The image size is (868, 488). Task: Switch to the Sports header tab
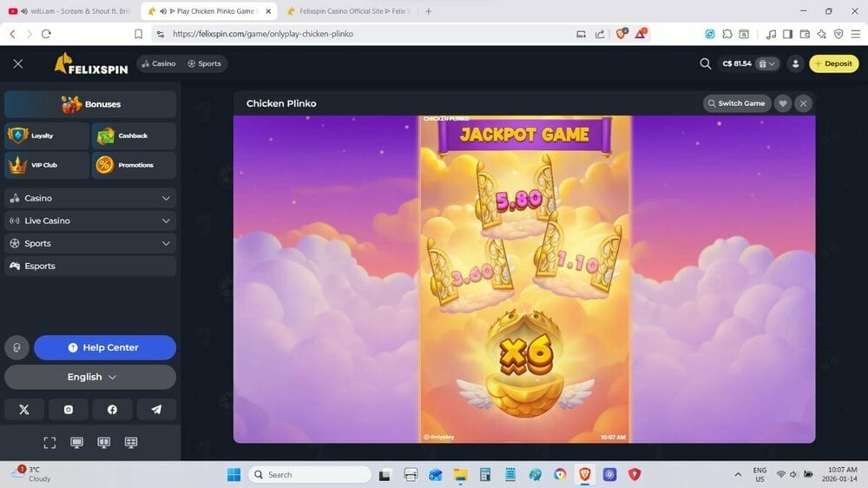pos(204,63)
